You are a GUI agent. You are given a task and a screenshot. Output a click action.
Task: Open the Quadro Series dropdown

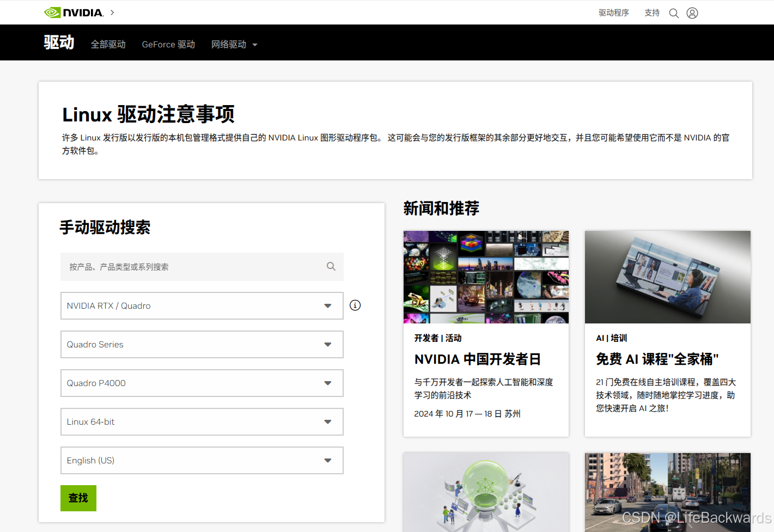pyautogui.click(x=202, y=344)
